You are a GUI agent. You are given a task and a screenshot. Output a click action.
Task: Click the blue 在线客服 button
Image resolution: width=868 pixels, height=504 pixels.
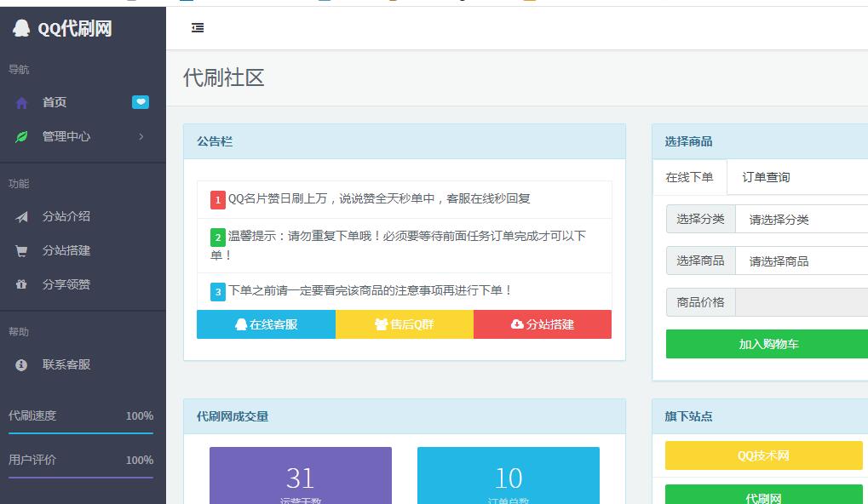click(267, 324)
